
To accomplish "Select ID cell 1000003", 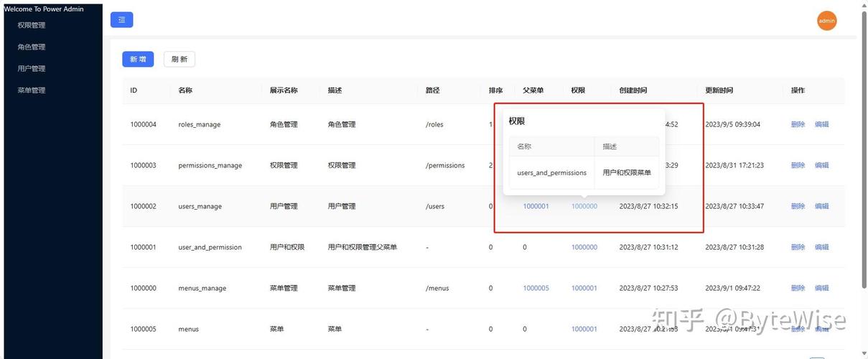I will [x=143, y=165].
